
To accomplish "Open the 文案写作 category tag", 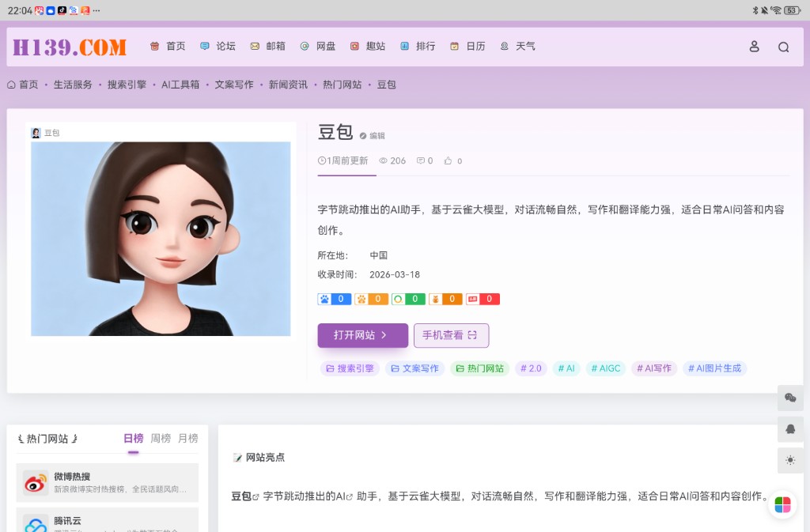I will point(414,368).
